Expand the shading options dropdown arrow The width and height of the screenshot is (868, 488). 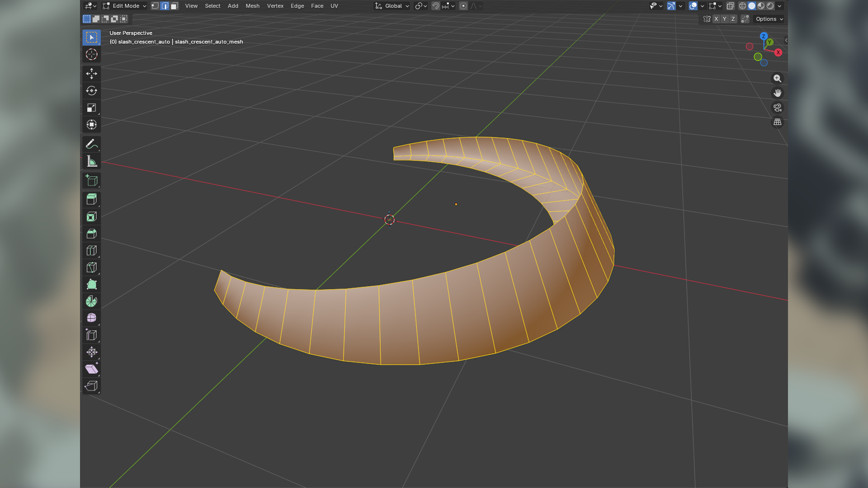(x=779, y=6)
